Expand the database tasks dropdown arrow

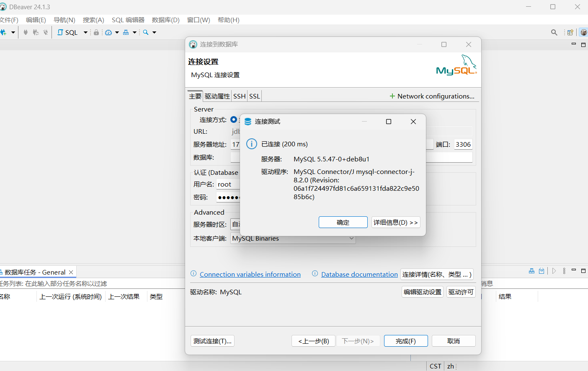[x=134, y=32]
